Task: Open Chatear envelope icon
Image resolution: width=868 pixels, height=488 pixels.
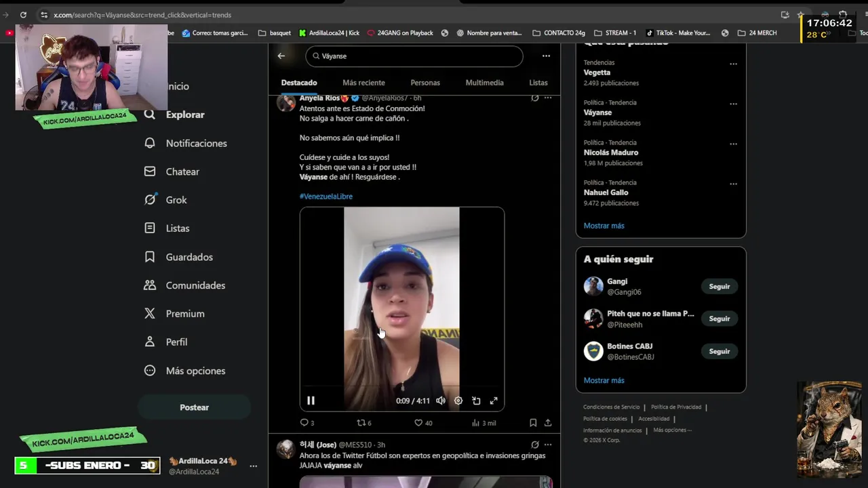Action: [150, 171]
